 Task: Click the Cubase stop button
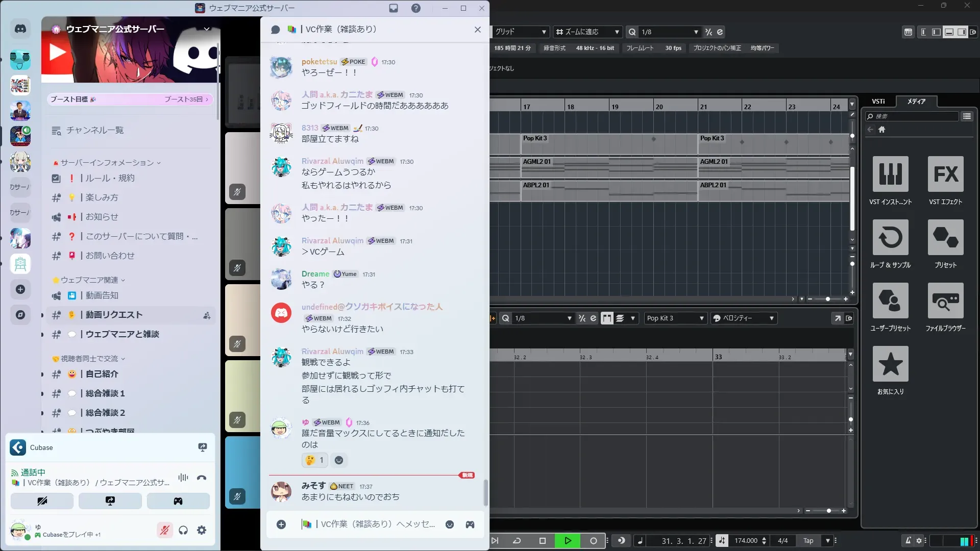coord(543,541)
